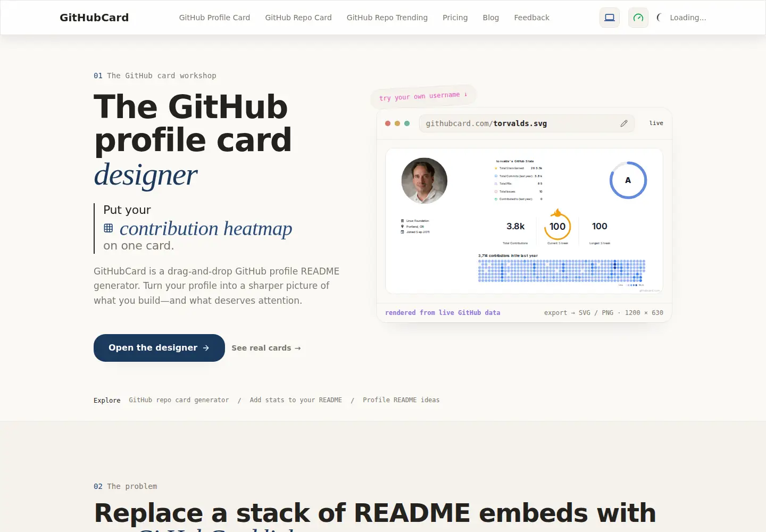This screenshot has width=766, height=532.
Task: Open the Blog page
Action: coord(491,18)
